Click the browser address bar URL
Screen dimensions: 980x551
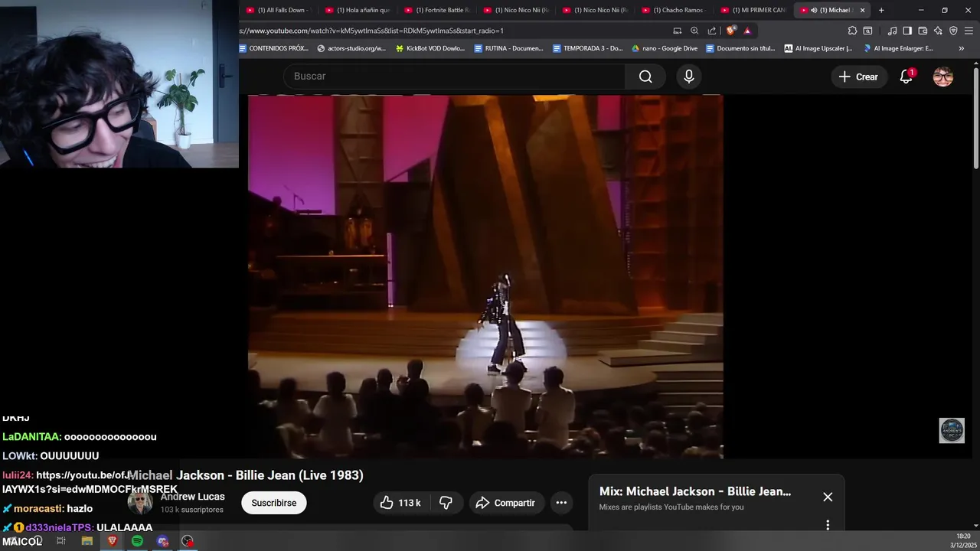click(x=371, y=31)
